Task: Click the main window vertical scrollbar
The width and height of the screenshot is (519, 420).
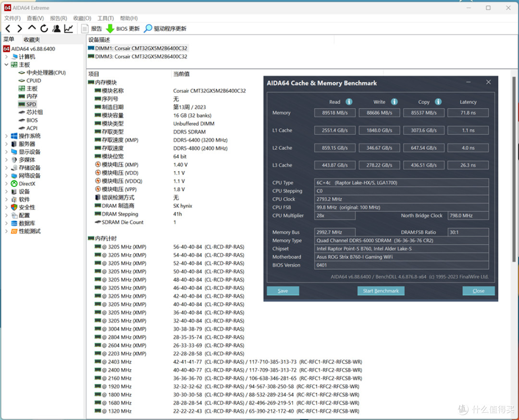Action: click(x=514, y=169)
